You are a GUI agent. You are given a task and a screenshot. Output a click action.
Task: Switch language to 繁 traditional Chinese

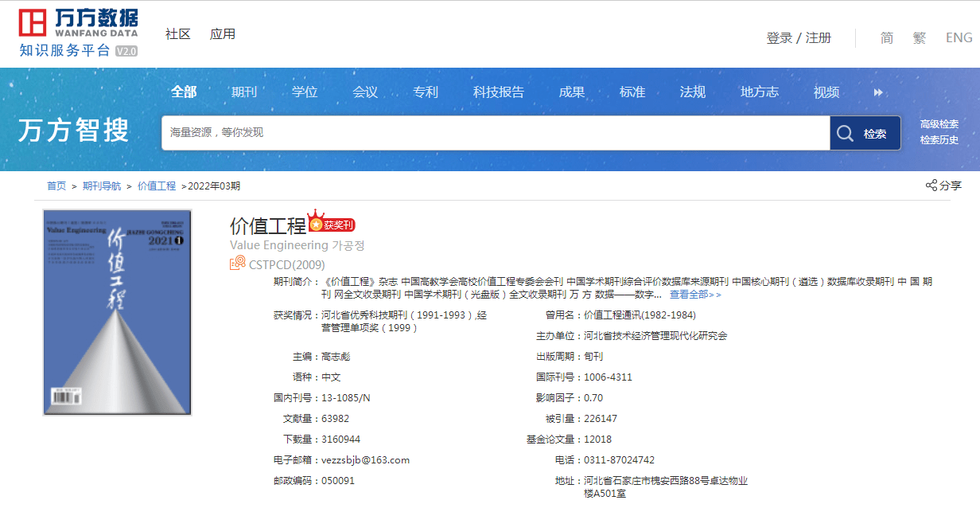(x=920, y=38)
